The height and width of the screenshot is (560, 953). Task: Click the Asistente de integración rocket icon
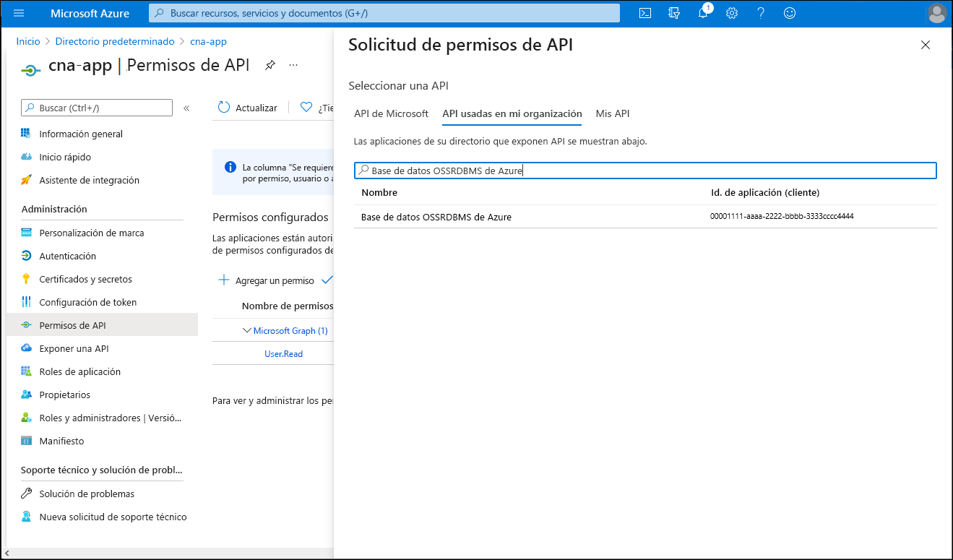pyautogui.click(x=26, y=180)
